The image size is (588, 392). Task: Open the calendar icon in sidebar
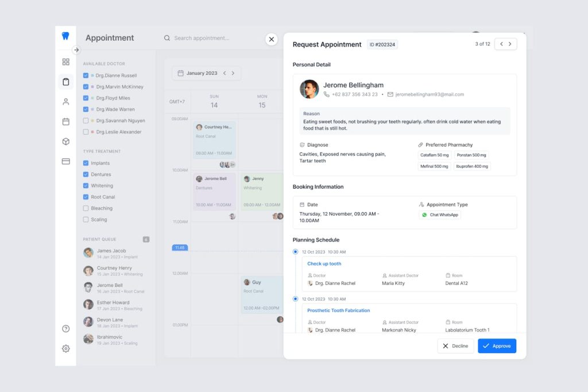click(65, 122)
